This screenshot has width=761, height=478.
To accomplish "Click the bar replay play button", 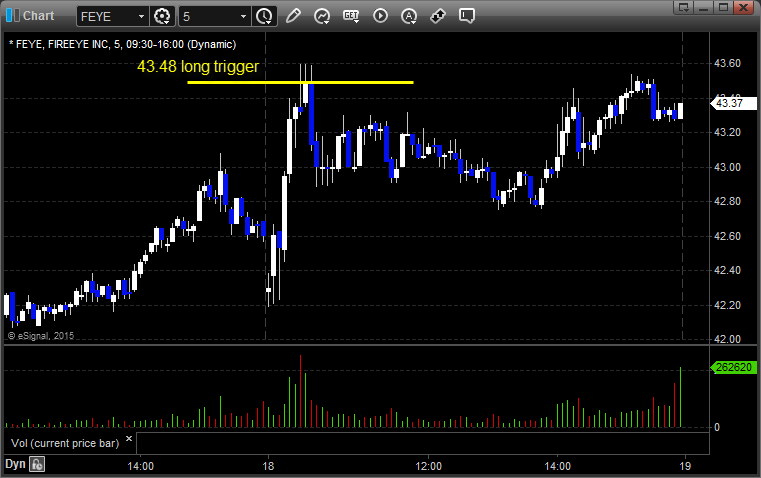I will click(380, 16).
